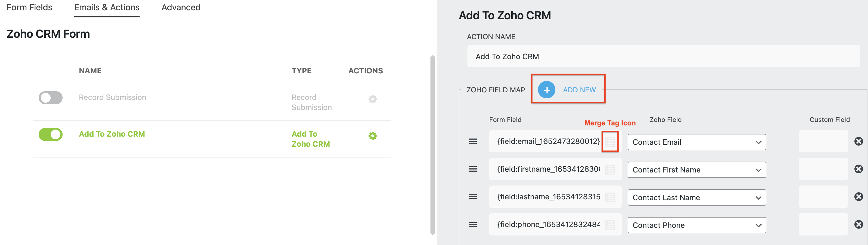Click the Action Name input field
The image size is (868, 245).
coord(663,56)
